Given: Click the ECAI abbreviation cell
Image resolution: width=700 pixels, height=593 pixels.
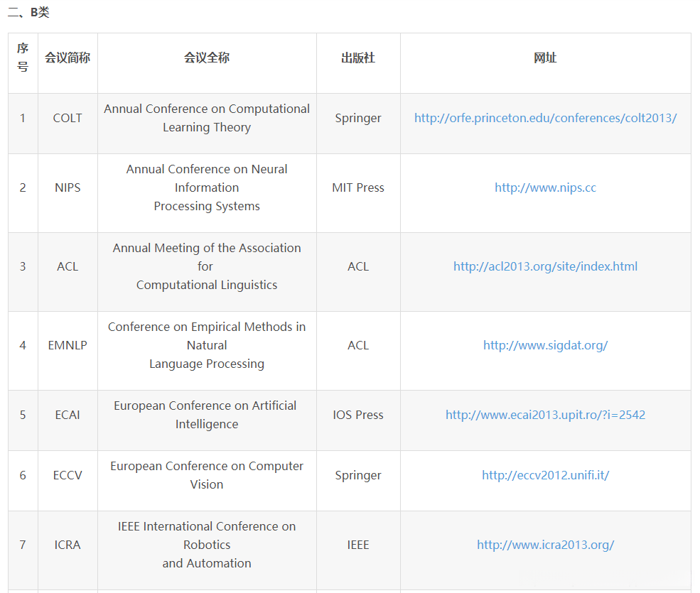Looking at the screenshot, I should (68, 415).
